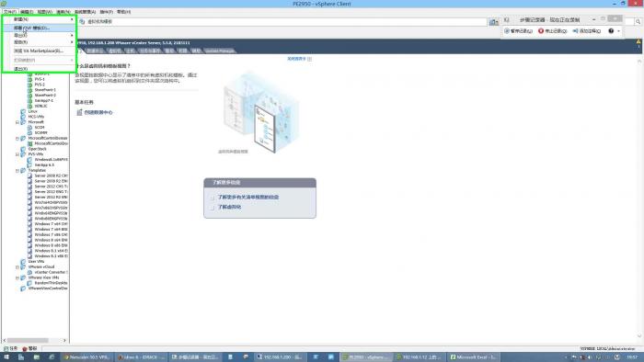Expand the 导出(E) submenu entry
Viewport: 644px width, 362px height.
pyautogui.click(x=40, y=35)
